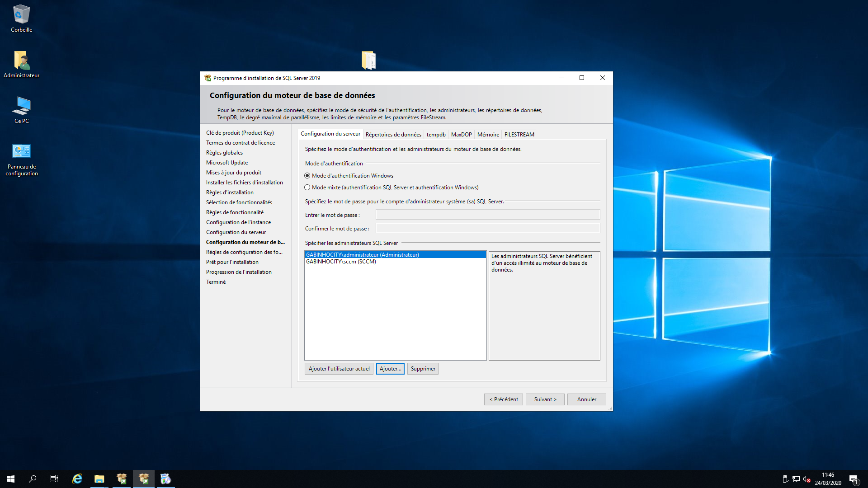The height and width of the screenshot is (488, 868).
Task: Click Ajouter l'utilisateur actuel button
Action: [x=339, y=369]
